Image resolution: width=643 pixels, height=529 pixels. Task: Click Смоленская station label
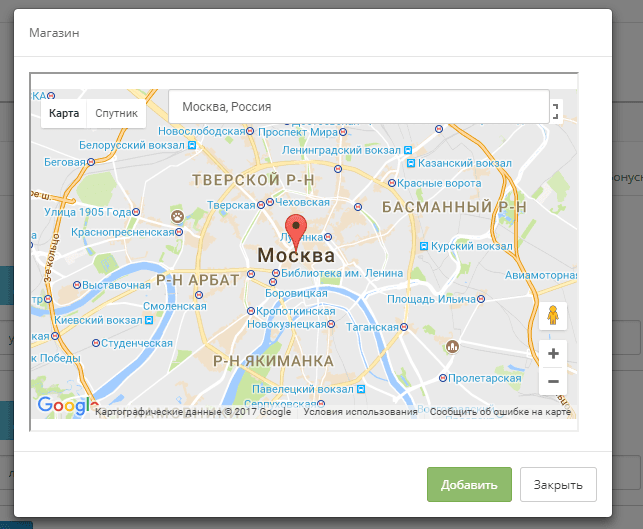(175, 306)
